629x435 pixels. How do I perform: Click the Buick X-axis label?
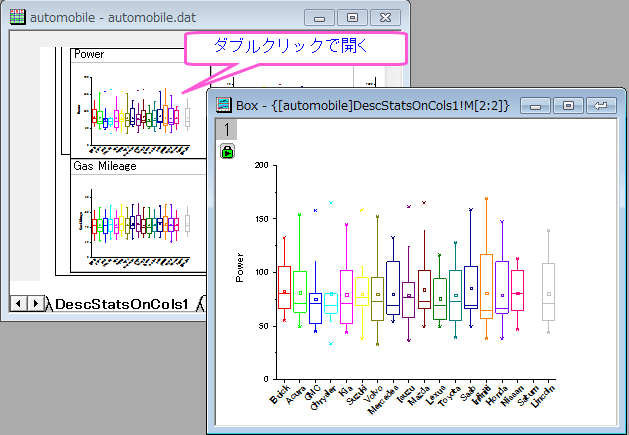pos(280,394)
